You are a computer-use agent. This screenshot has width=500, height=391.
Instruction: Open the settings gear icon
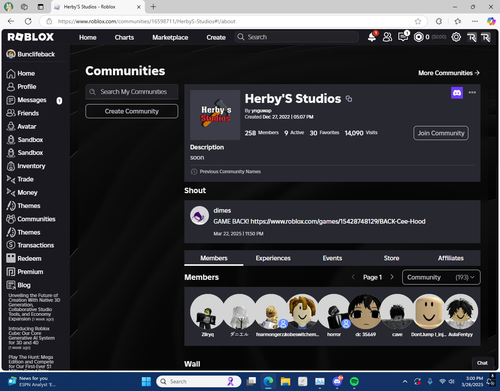tap(456, 37)
